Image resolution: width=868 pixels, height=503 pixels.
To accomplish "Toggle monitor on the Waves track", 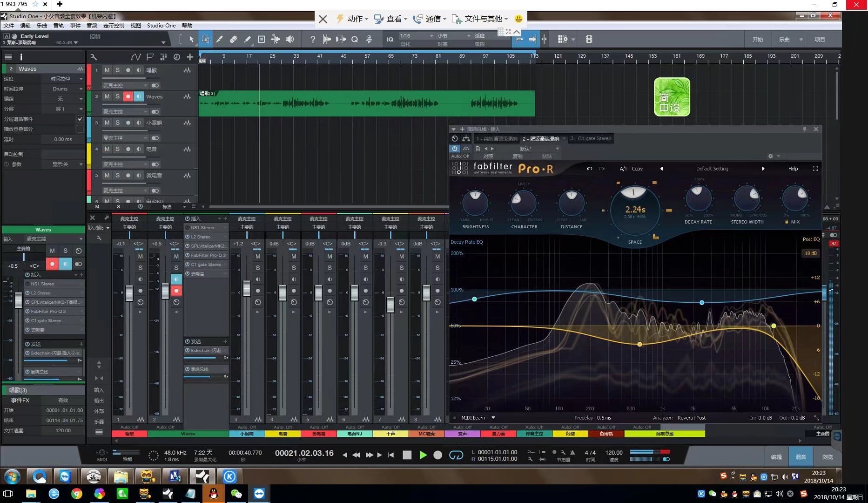I will click(139, 96).
